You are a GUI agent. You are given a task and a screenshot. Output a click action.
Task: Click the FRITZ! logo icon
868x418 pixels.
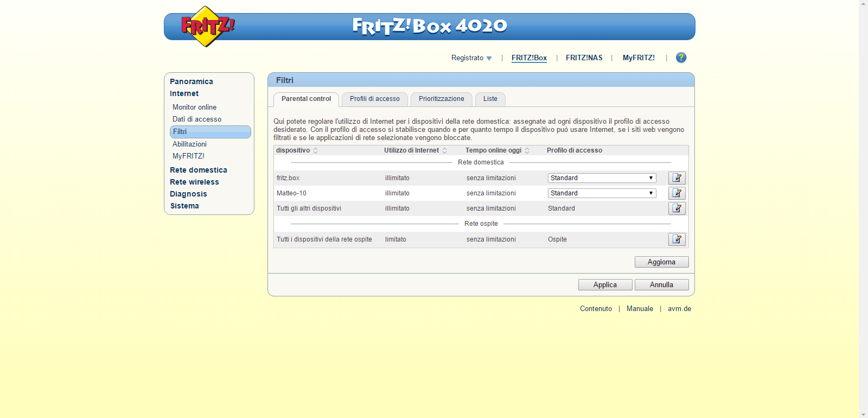click(207, 26)
